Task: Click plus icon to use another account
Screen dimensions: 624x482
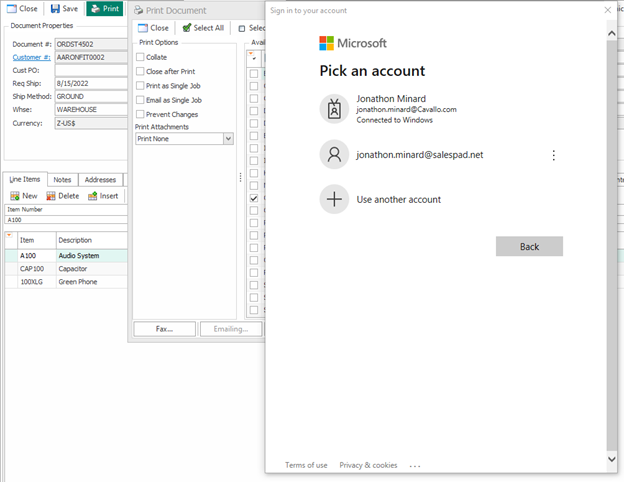Action: pyautogui.click(x=334, y=199)
